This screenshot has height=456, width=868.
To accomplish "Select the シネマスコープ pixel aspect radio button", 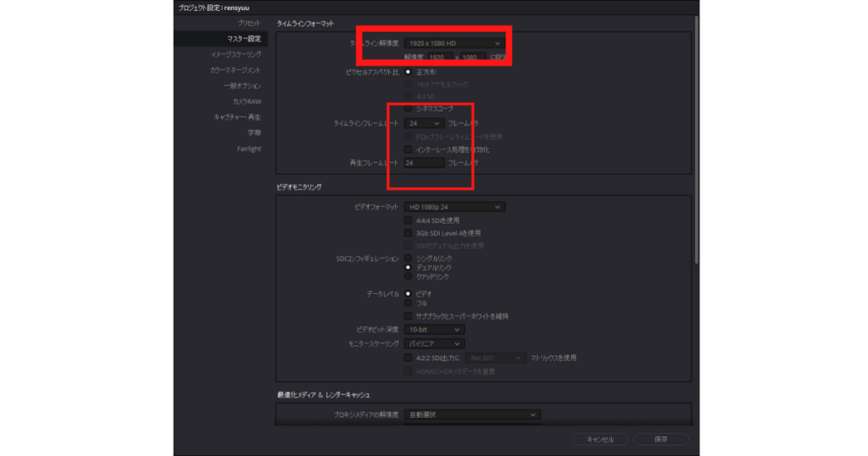I will pos(409,109).
